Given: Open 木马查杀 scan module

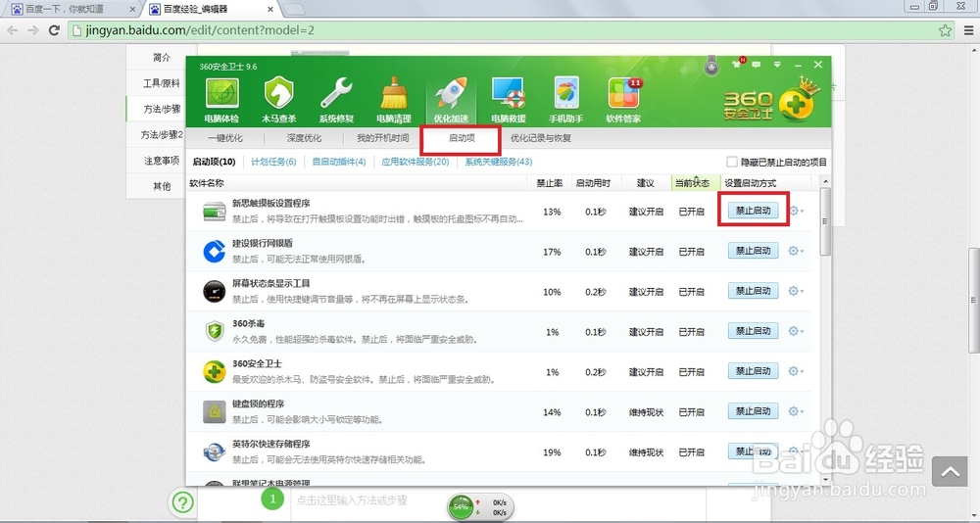Looking at the screenshot, I should point(278,100).
